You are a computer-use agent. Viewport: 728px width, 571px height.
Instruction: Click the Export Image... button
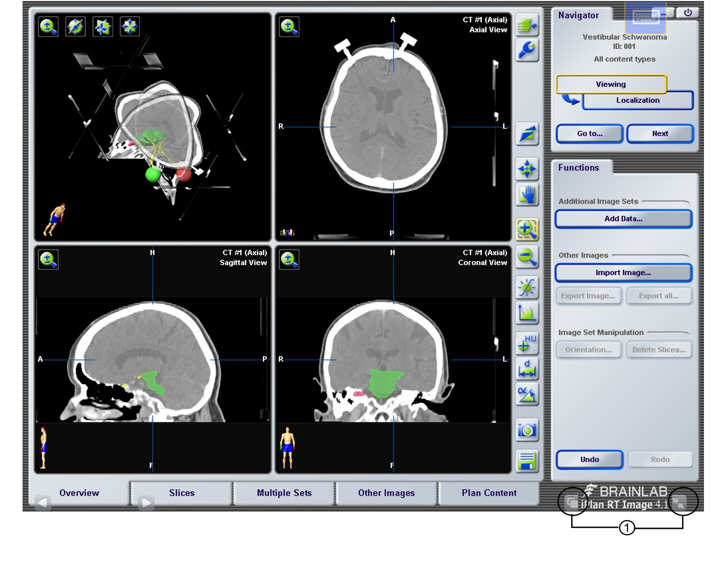pos(588,296)
